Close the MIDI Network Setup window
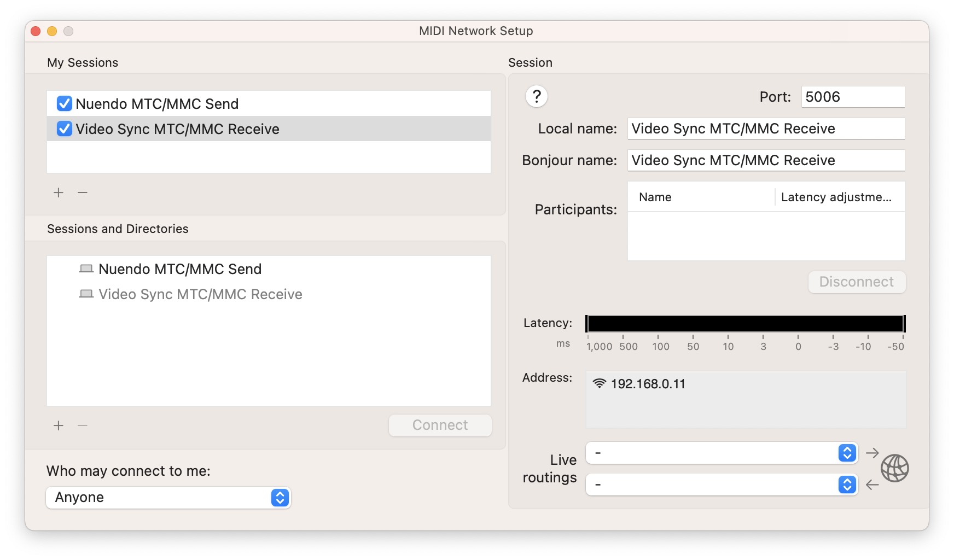Image resolution: width=954 pixels, height=560 pixels. [x=36, y=31]
